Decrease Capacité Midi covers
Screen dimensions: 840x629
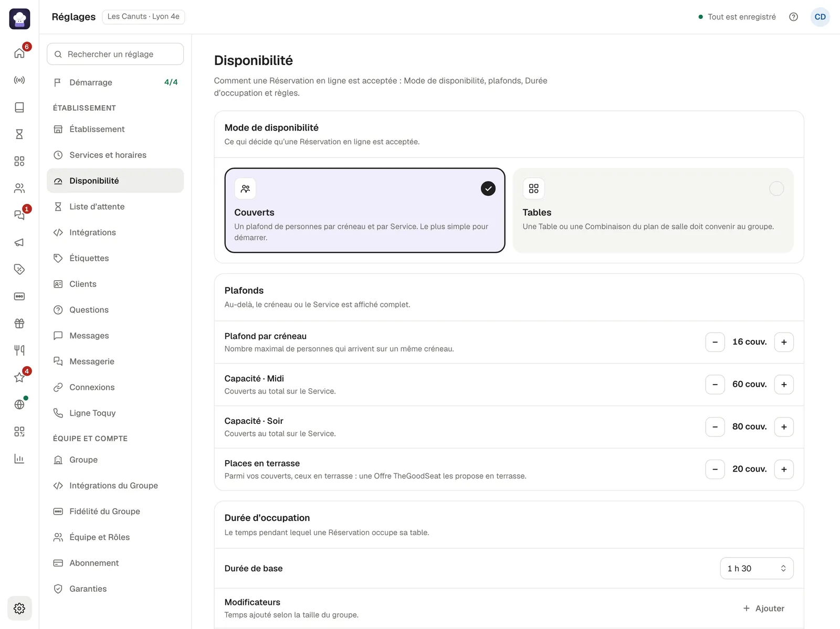point(715,385)
